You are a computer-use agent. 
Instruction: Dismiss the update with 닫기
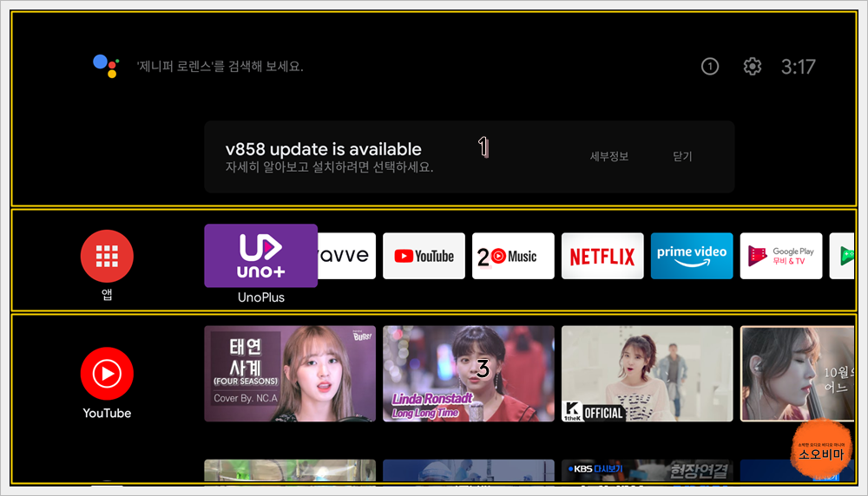point(682,156)
